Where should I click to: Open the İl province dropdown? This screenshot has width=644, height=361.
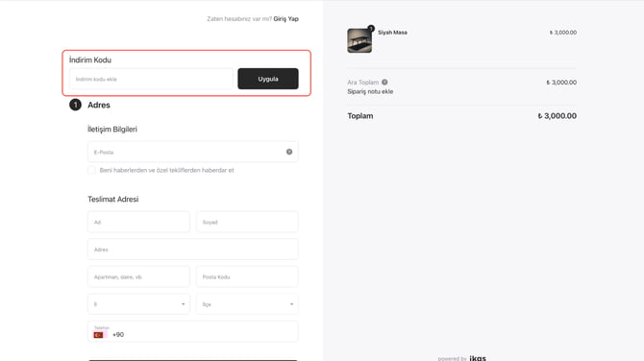point(138,304)
